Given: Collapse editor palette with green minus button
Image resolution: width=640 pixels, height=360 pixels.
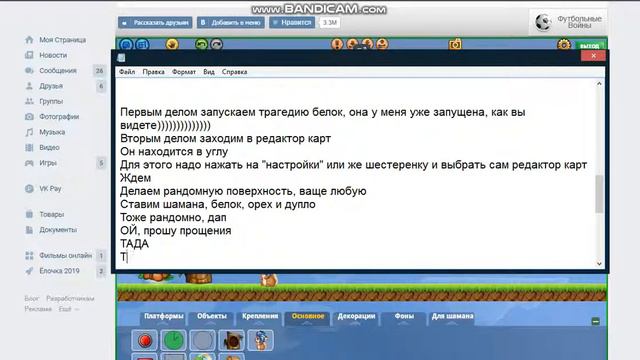Looking at the screenshot, I should [596, 321].
